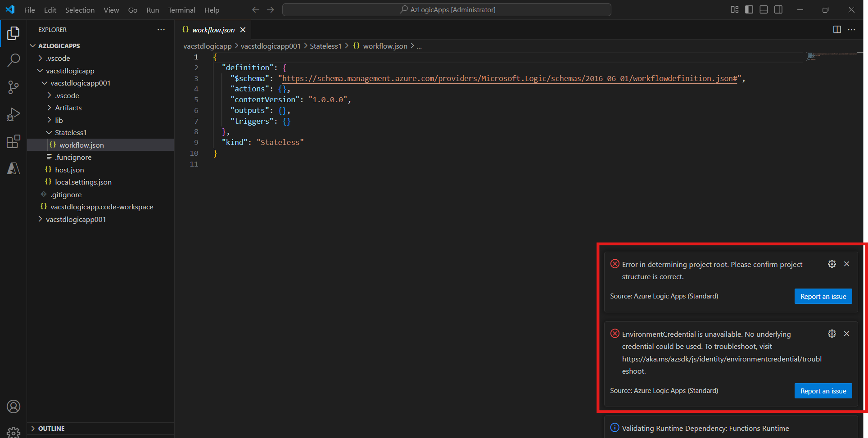Click the workflow.json editor tab

tap(213, 30)
